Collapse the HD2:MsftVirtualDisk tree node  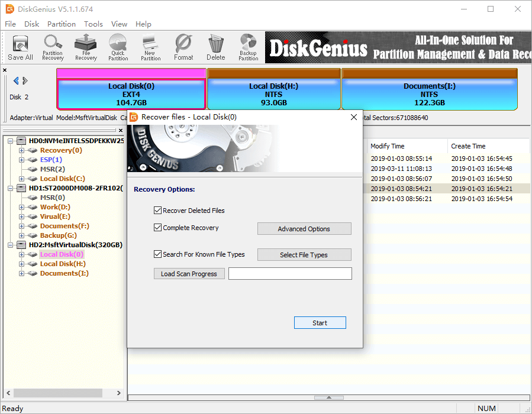[11, 245]
